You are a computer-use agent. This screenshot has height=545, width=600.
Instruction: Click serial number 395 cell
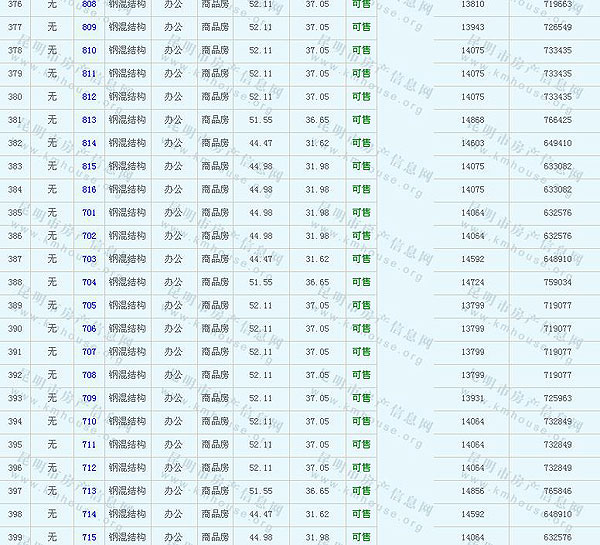click(15, 445)
